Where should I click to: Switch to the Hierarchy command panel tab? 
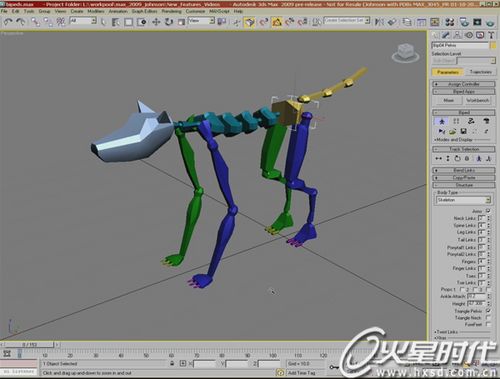[x=457, y=35]
